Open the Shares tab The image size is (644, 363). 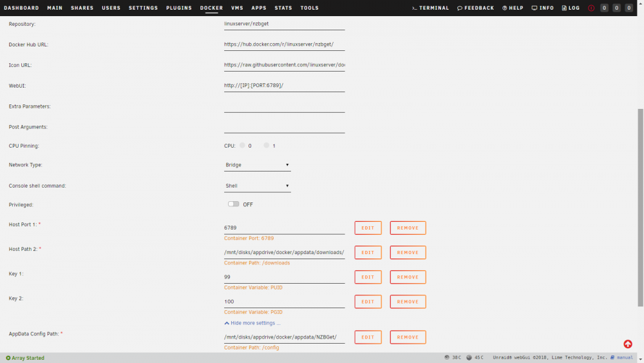pyautogui.click(x=82, y=8)
